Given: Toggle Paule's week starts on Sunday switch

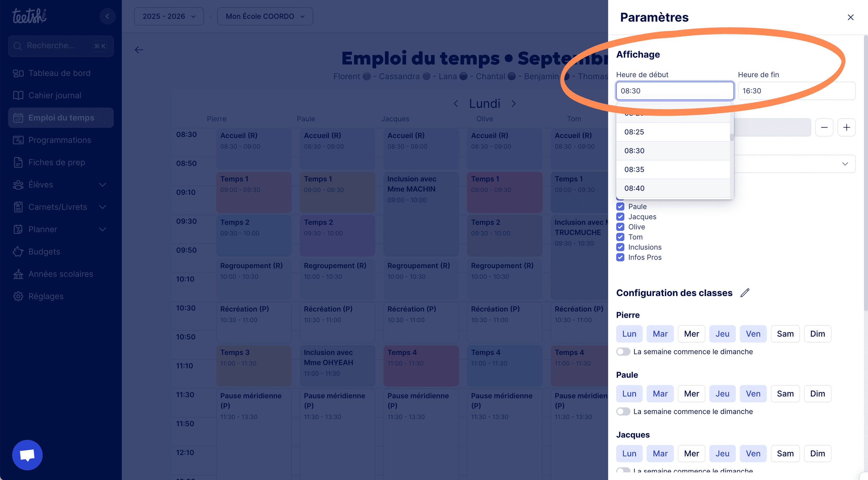Looking at the screenshot, I should [623, 412].
